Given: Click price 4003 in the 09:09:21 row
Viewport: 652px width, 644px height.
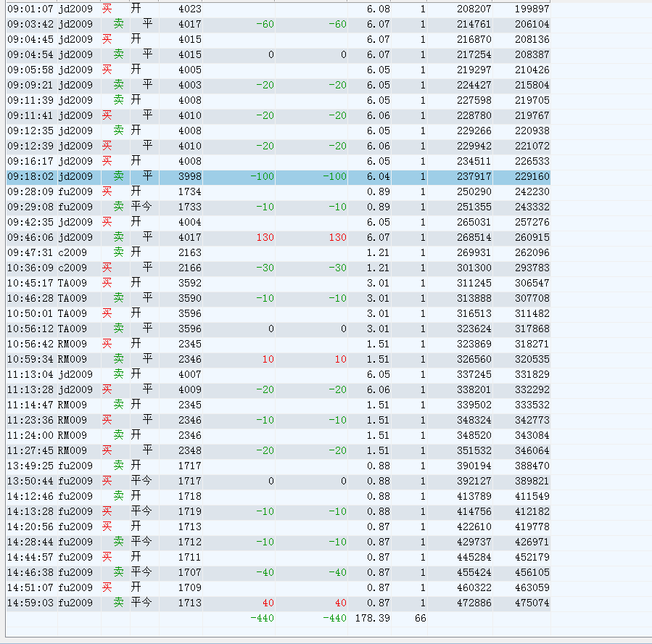Looking at the screenshot, I should [x=189, y=86].
